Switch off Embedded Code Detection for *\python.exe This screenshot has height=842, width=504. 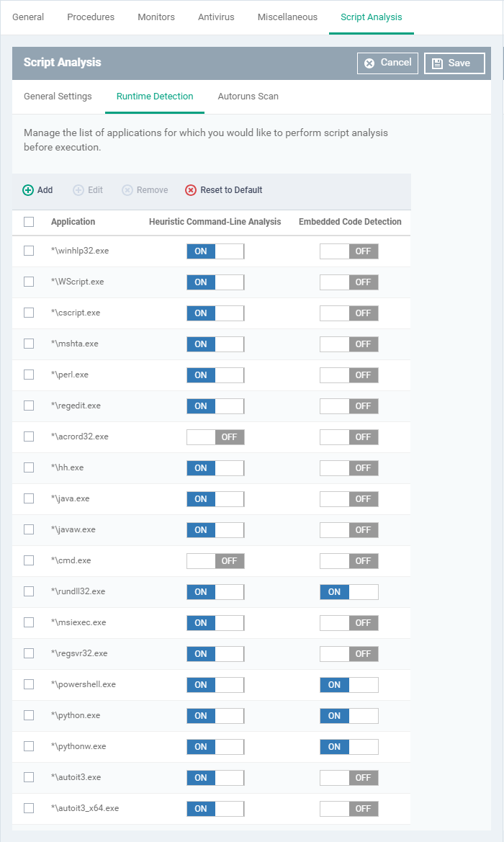coord(349,715)
